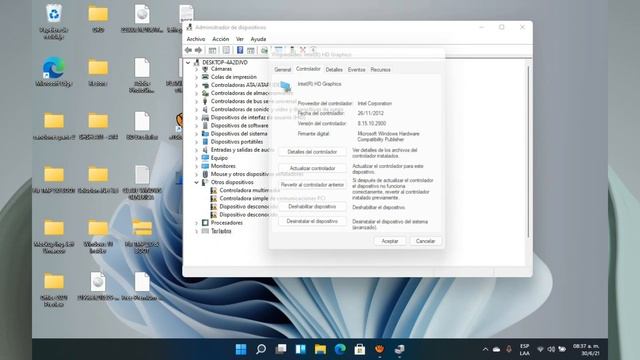Click Desinstalar el dispositivo button
Image resolution: width=640 pixels, height=360 pixels.
[312, 221]
